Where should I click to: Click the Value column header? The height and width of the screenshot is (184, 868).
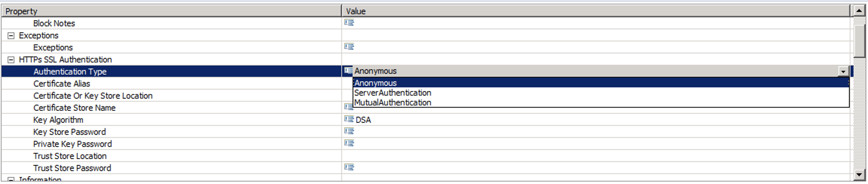[x=595, y=11]
